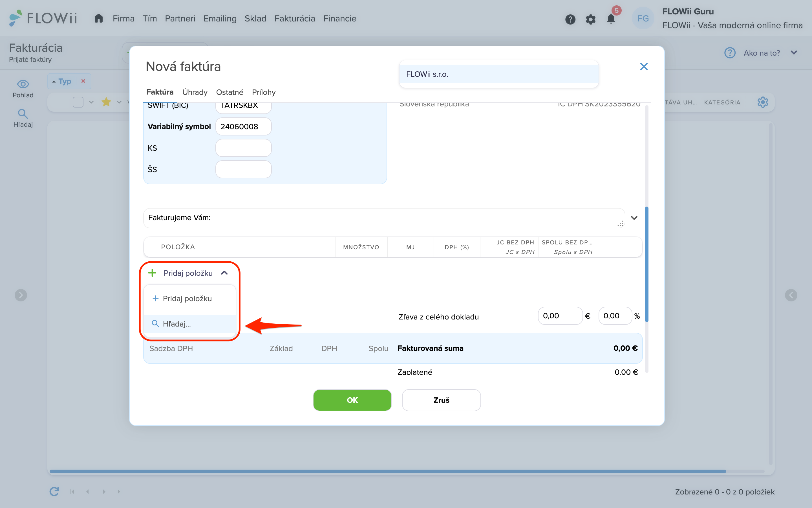
Task: Open the Pohľad view eye icon
Action: tap(23, 84)
